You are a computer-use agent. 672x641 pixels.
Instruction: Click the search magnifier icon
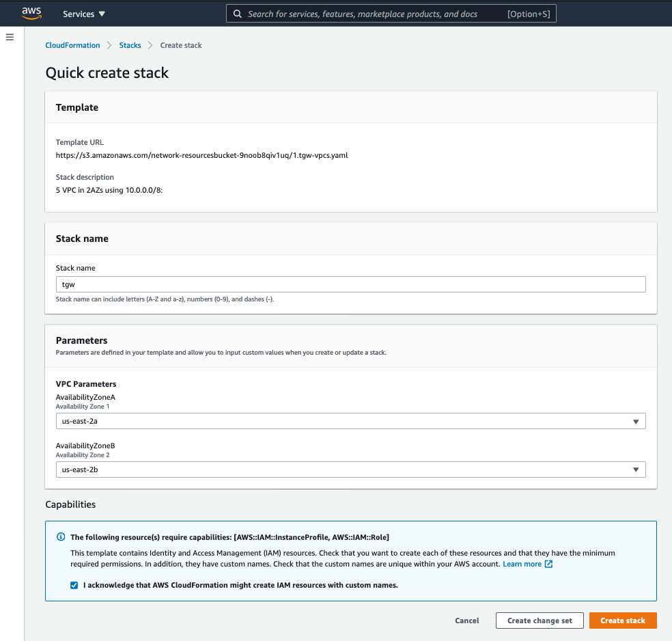tap(237, 14)
